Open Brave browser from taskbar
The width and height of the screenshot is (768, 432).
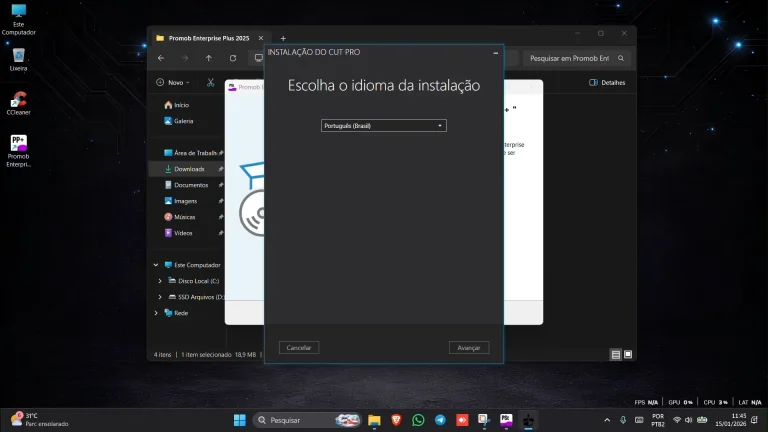[x=396, y=420]
